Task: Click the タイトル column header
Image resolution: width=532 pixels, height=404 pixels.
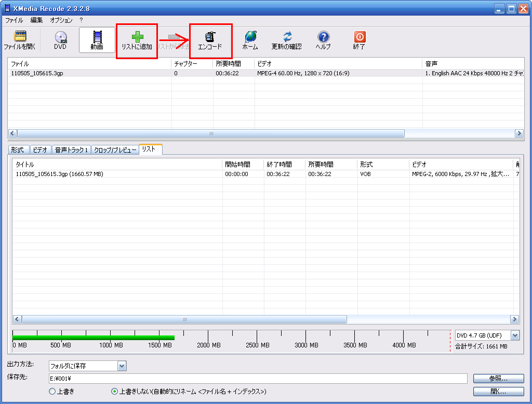Action: [117, 165]
